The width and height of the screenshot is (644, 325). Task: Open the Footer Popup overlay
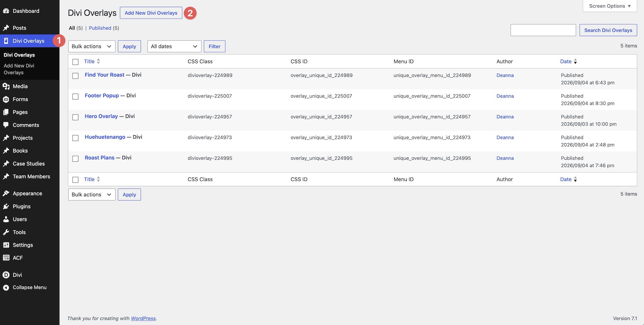[x=102, y=95]
